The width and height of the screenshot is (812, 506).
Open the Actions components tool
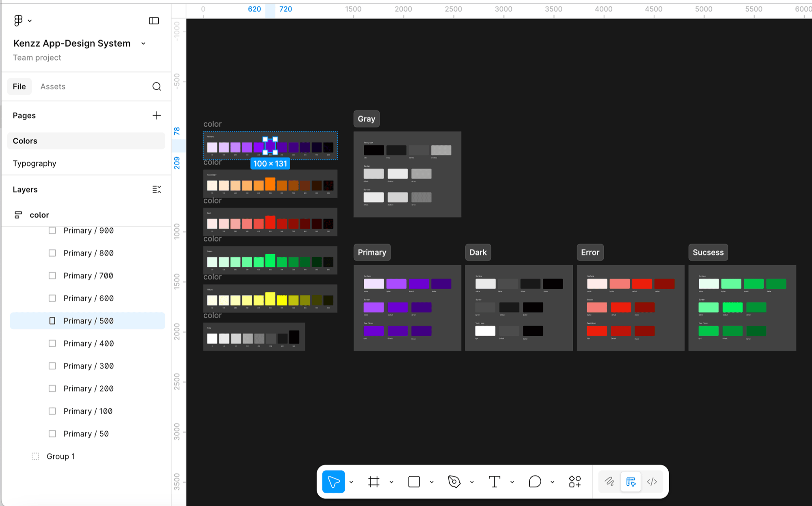(x=575, y=482)
